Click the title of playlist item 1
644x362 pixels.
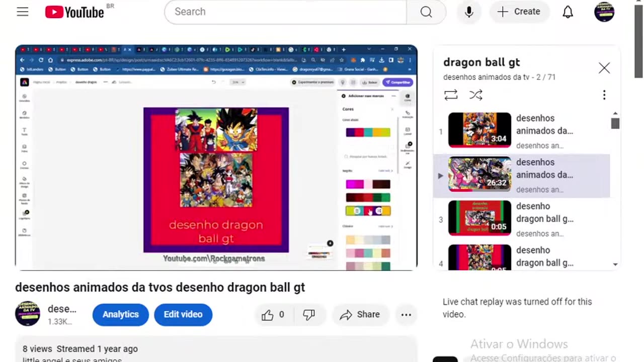(545, 125)
